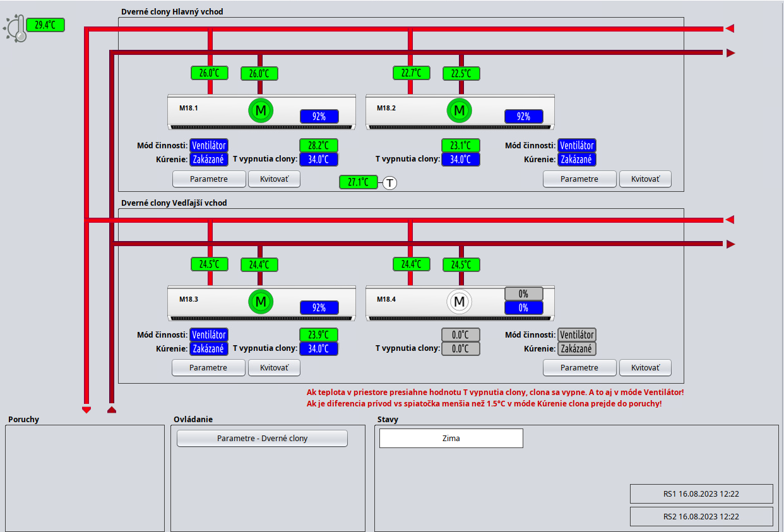Click the M18.1 motor icon
This screenshot has height=532, width=784.
[x=260, y=111]
